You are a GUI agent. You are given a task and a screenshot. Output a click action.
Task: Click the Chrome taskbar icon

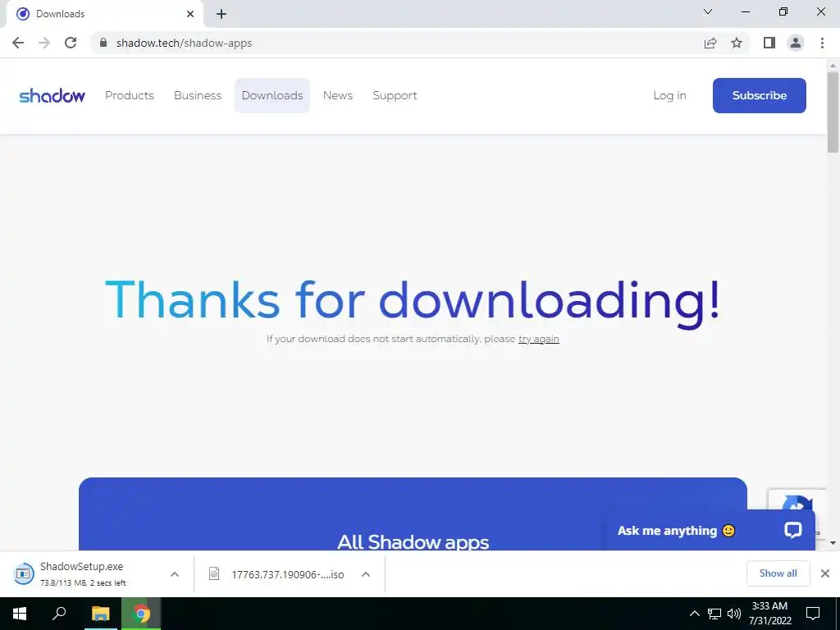click(x=141, y=614)
